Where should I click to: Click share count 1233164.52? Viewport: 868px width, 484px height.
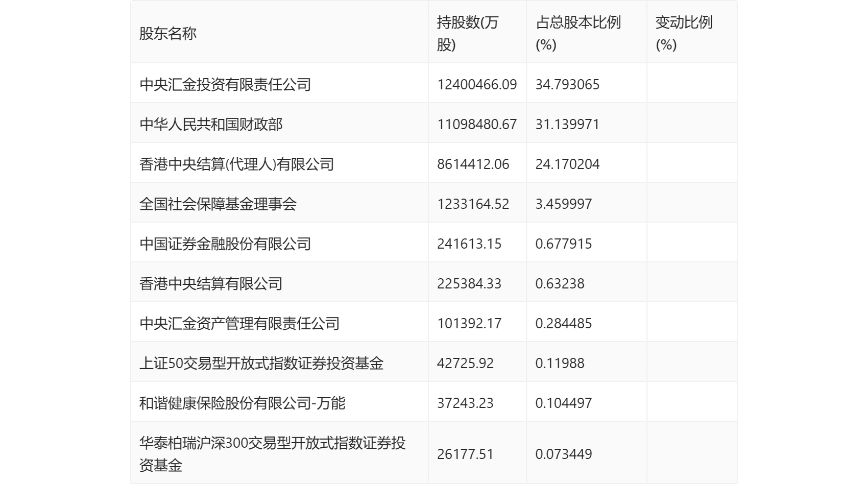pyautogui.click(x=473, y=204)
